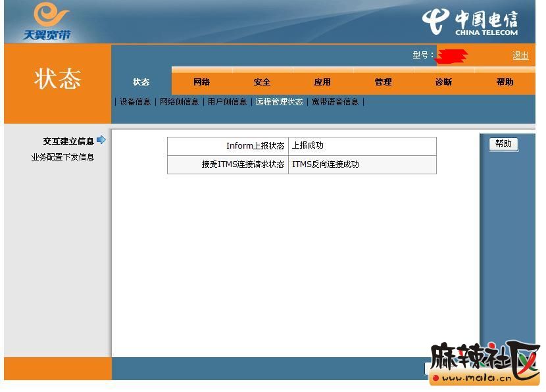Select the 网络侧信息 submenu item

(x=179, y=102)
